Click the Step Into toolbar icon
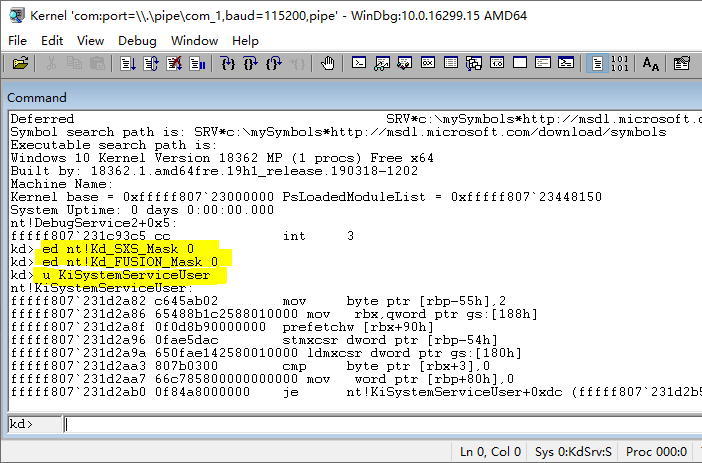This screenshot has height=463, width=702. [x=228, y=64]
